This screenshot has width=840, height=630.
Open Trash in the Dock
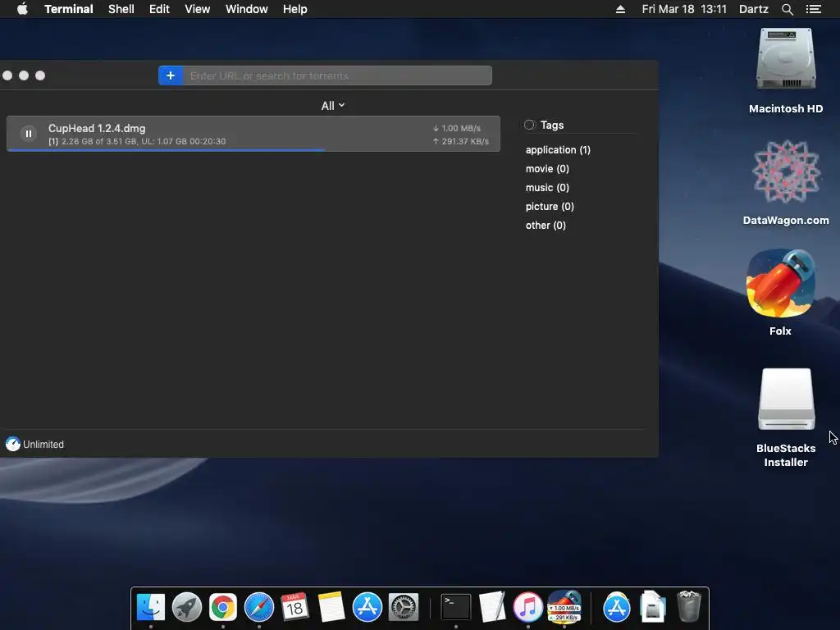point(689,608)
